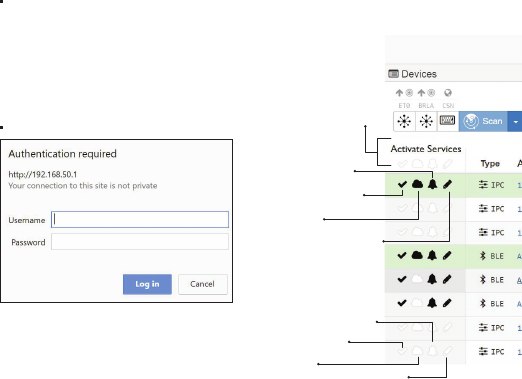The height and width of the screenshot is (379, 522).
Task: Click the CSN keyboard-style icon button
Action: point(448,121)
